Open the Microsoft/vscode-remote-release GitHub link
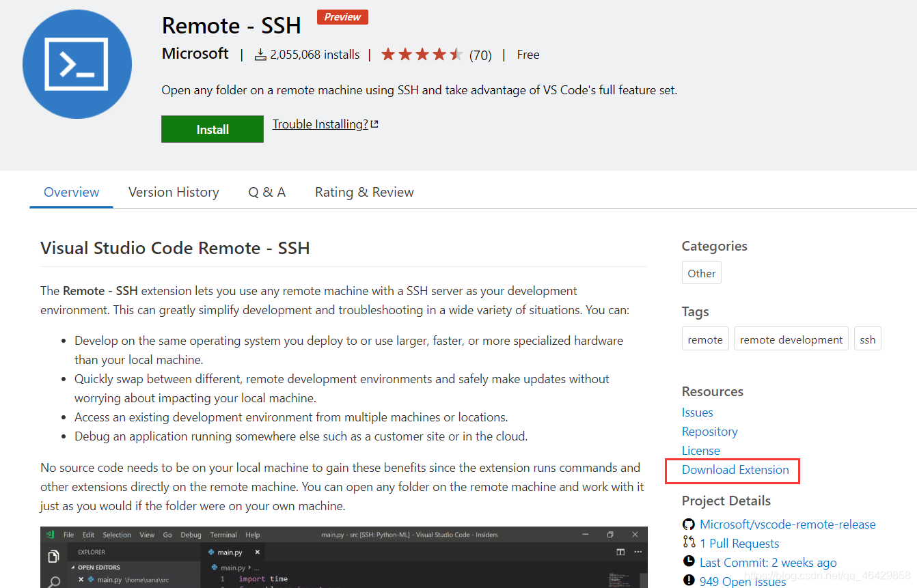917x588 pixels. pos(788,524)
